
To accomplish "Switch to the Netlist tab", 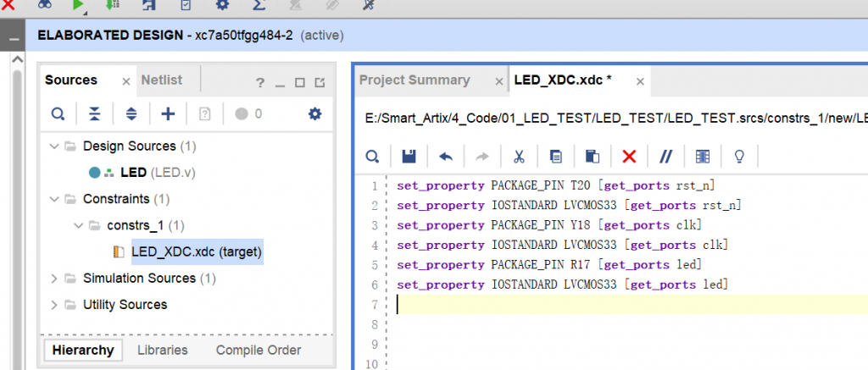I will point(161,80).
